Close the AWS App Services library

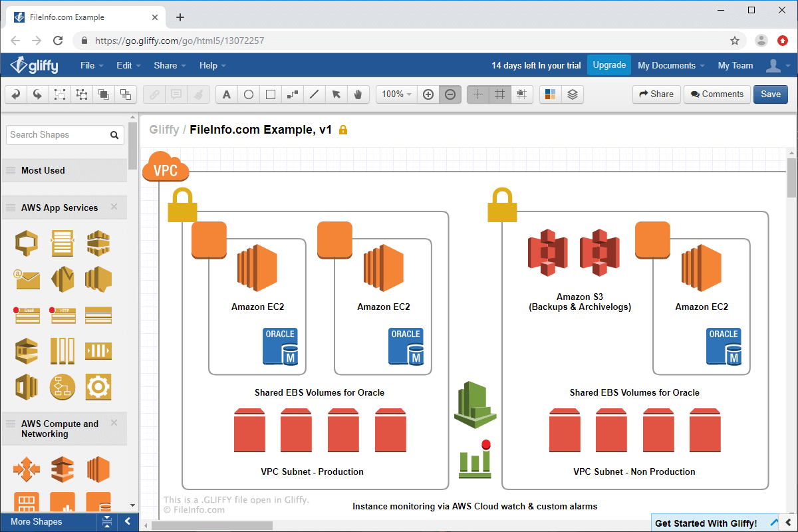click(114, 207)
